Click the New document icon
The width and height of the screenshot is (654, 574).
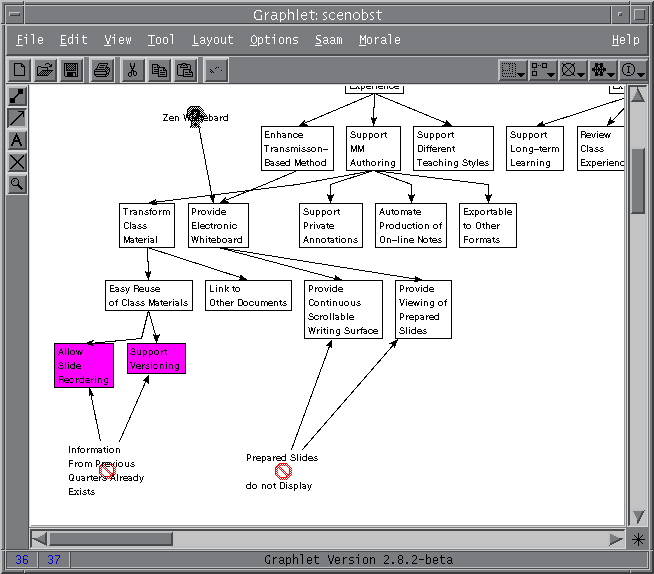click(x=19, y=70)
